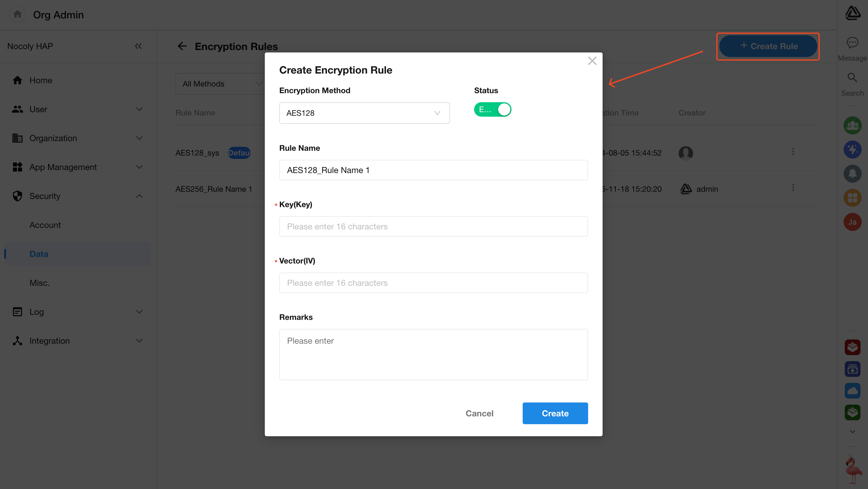Viewport: 868px width, 489px height.
Task: Click the back arrow next to Encryption Rules
Action: tap(182, 46)
